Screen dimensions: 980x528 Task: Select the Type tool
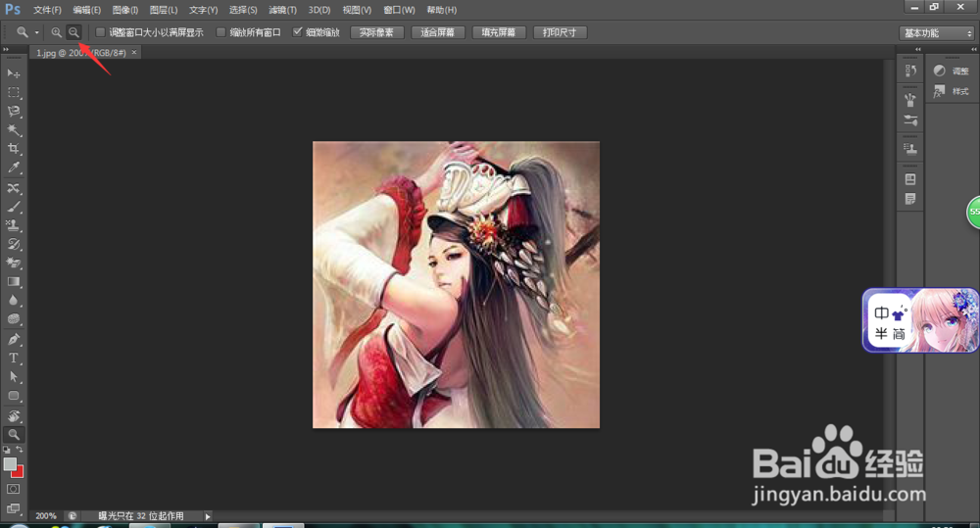click(13, 358)
